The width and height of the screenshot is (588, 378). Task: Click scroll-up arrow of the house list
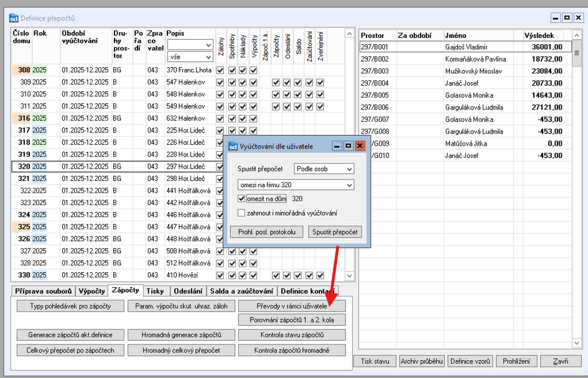coord(350,34)
